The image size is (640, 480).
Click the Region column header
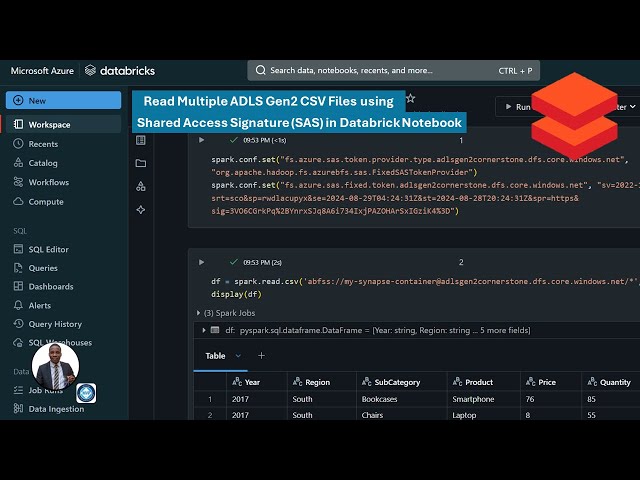[x=322, y=382]
